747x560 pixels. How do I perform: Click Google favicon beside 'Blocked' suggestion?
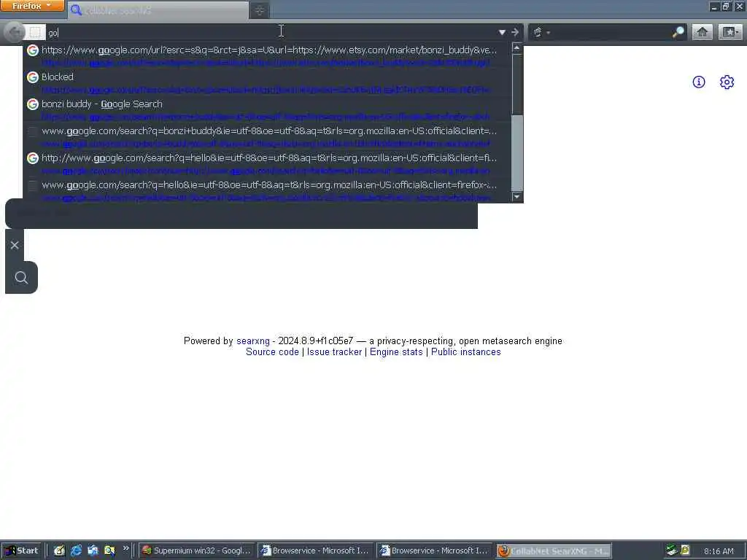point(32,77)
